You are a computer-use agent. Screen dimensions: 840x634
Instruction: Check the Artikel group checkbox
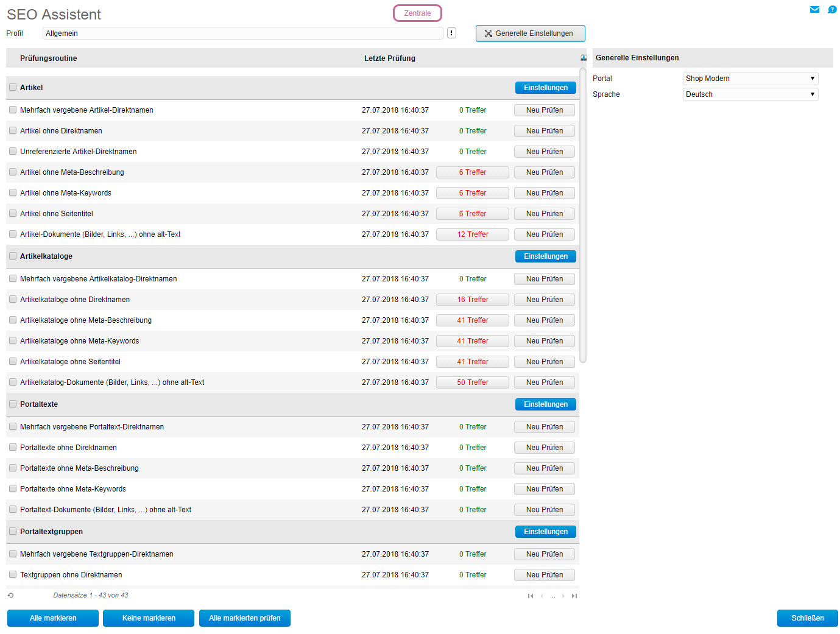(13, 88)
